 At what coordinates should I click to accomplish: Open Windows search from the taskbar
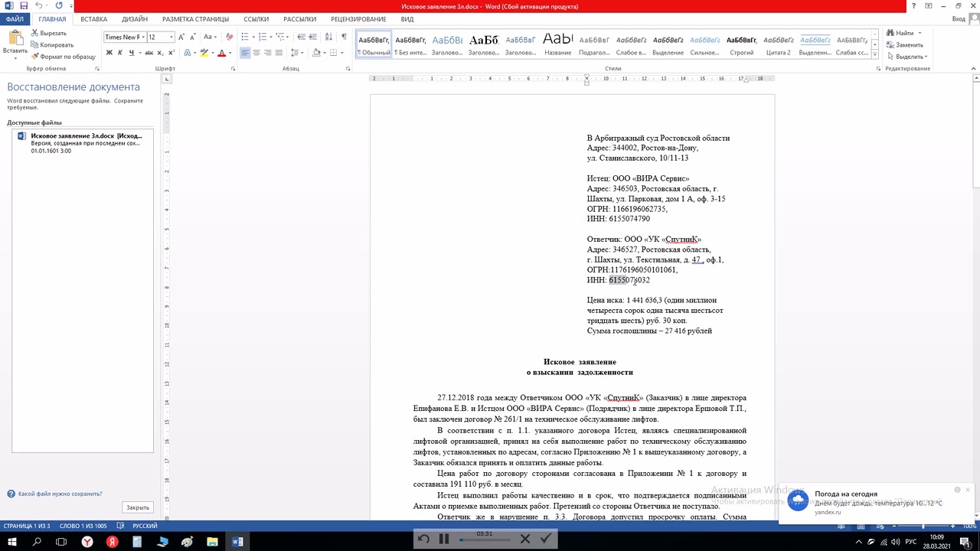tap(37, 542)
